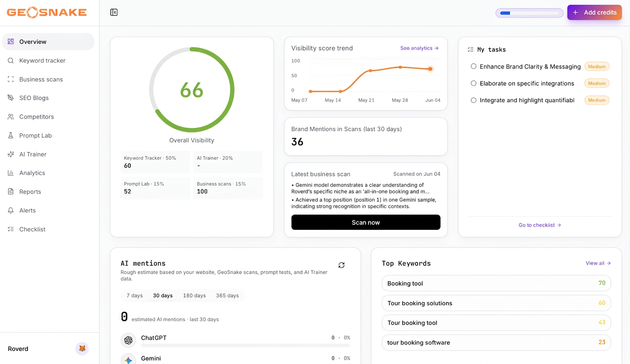This screenshot has height=364, width=630.
Task: Click the ChatGPT logo icon
Action: [x=128, y=340]
